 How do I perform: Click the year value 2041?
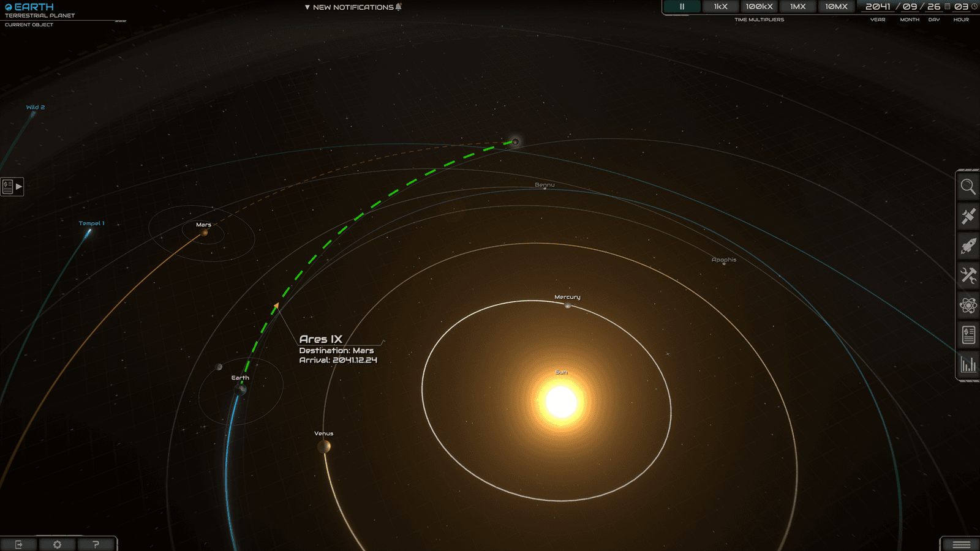click(878, 7)
